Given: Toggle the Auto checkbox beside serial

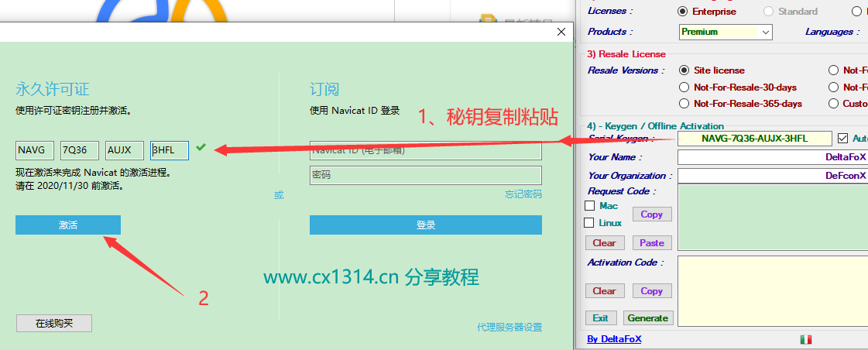Looking at the screenshot, I should pos(843,139).
